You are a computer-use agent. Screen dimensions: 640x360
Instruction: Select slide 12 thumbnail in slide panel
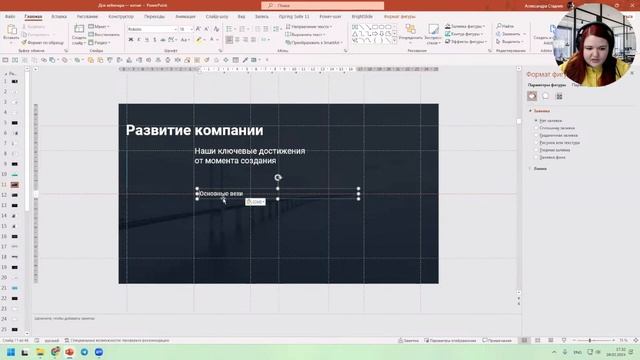tap(15, 195)
